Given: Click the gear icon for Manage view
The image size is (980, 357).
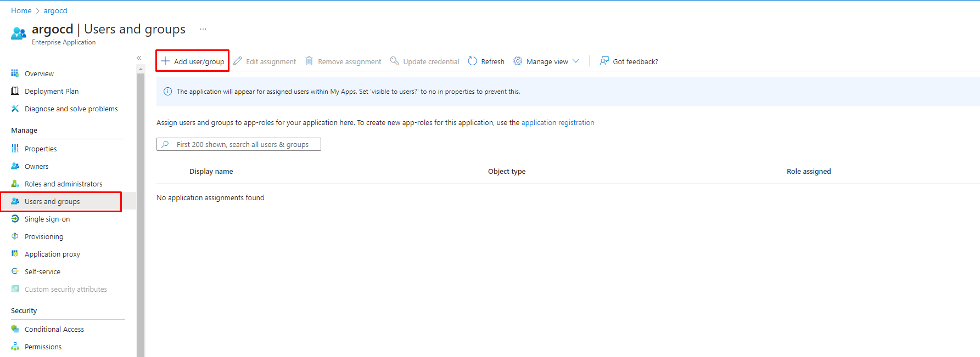Looking at the screenshot, I should coord(518,61).
